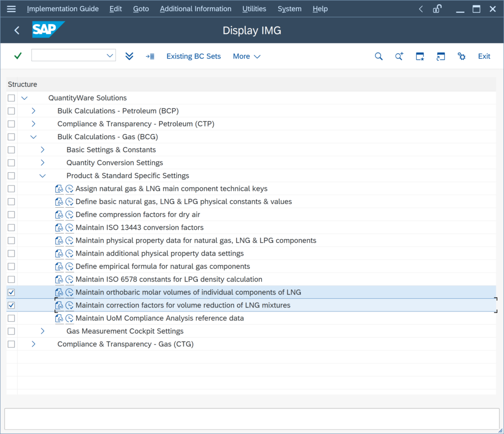This screenshot has width=504, height=434.
Task: Open the Utilities menu
Action: coord(254,9)
